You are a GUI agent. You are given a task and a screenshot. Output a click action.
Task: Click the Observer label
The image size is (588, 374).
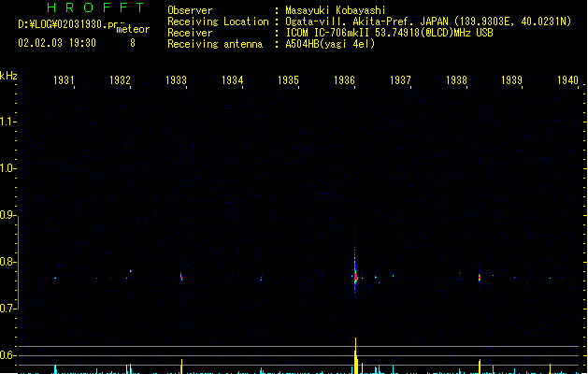click(190, 10)
